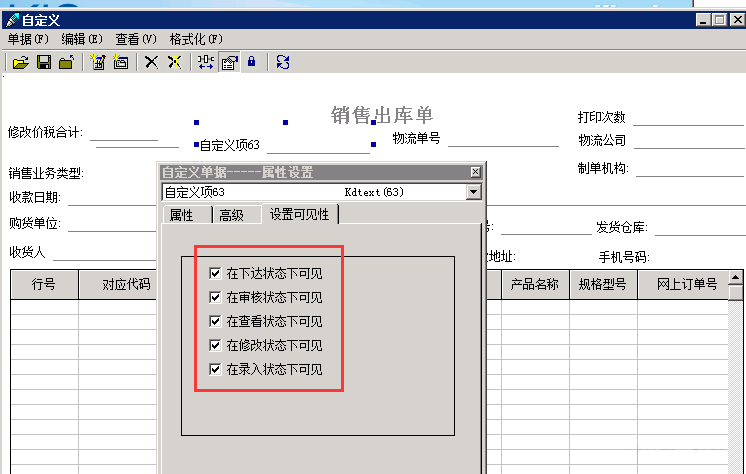The image size is (746, 474).
Task: Disable 在录入状态下可见 option
Action: [215, 369]
